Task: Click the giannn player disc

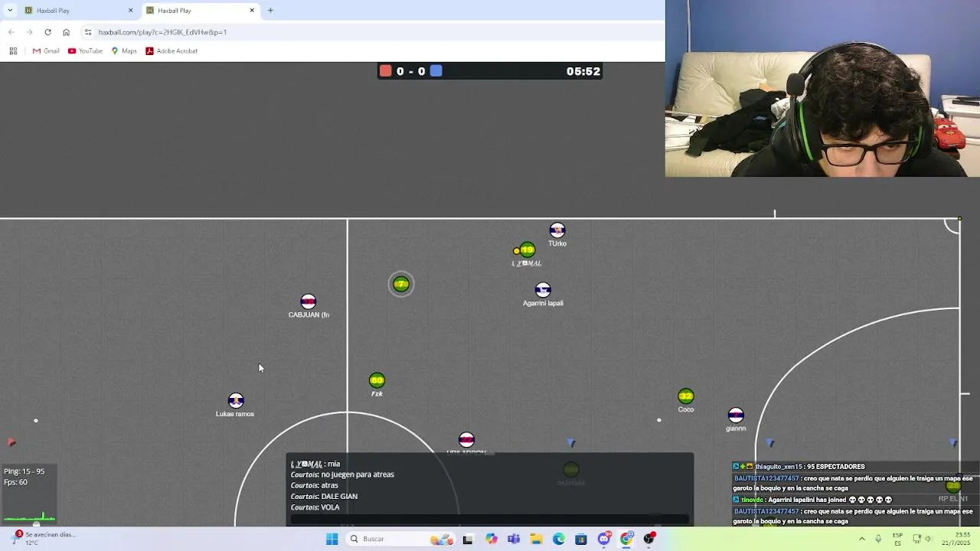Action: (x=736, y=416)
